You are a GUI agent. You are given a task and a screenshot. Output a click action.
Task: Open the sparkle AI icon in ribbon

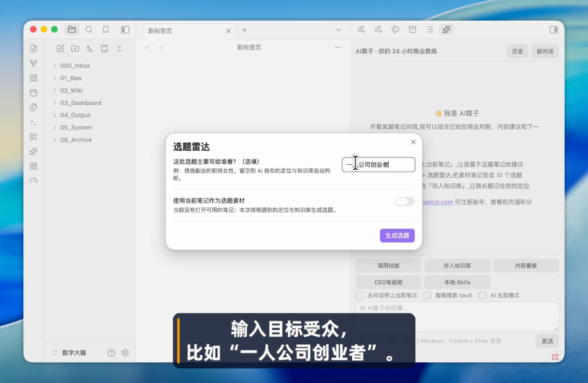pyautogui.click(x=33, y=151)
